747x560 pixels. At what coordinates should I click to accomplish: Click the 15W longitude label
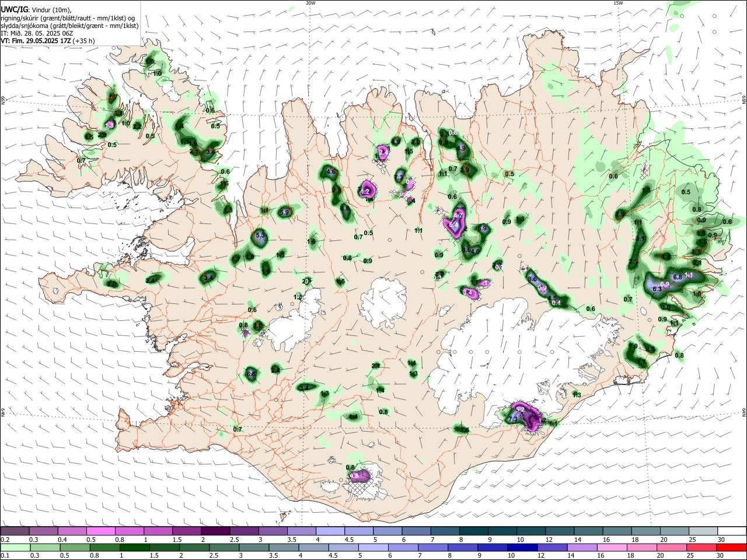click(x=617, y=3)
